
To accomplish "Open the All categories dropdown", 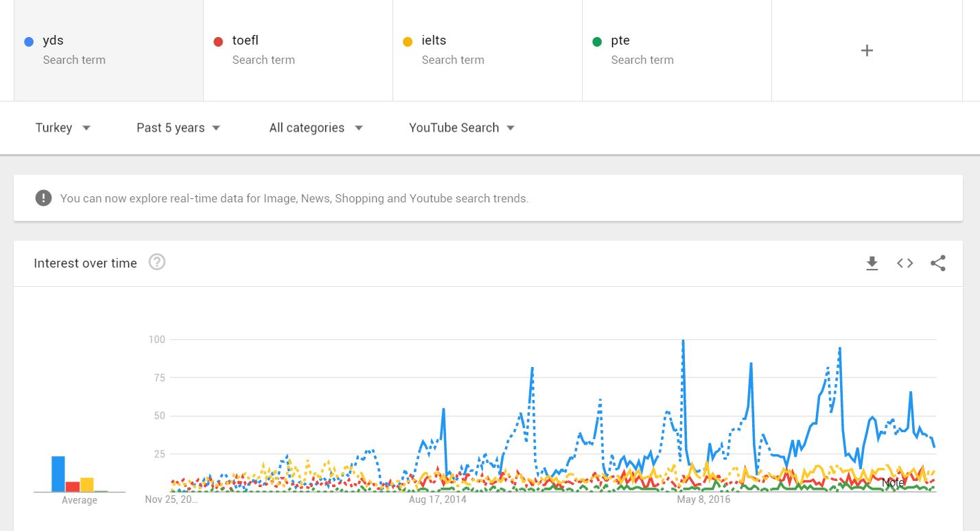I will (316, 128).
